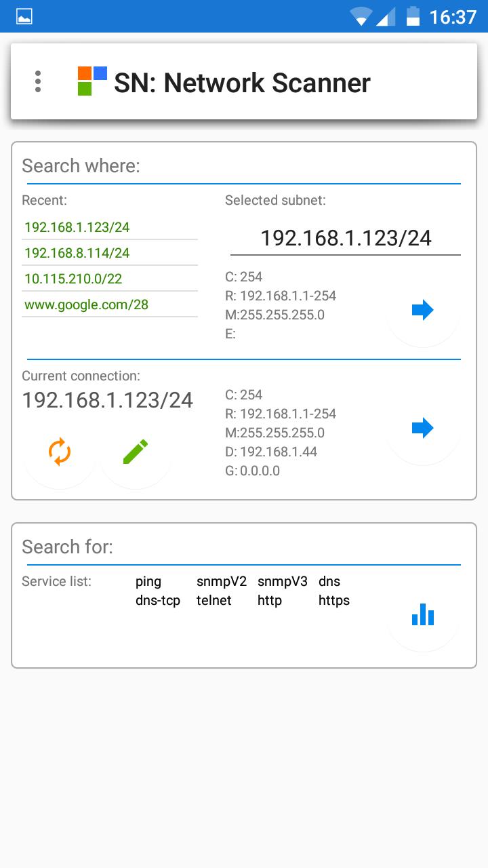Screen dimensions: 488x868
Task: Start scan on current connection arrow
Action: click(x=423, y=429)
